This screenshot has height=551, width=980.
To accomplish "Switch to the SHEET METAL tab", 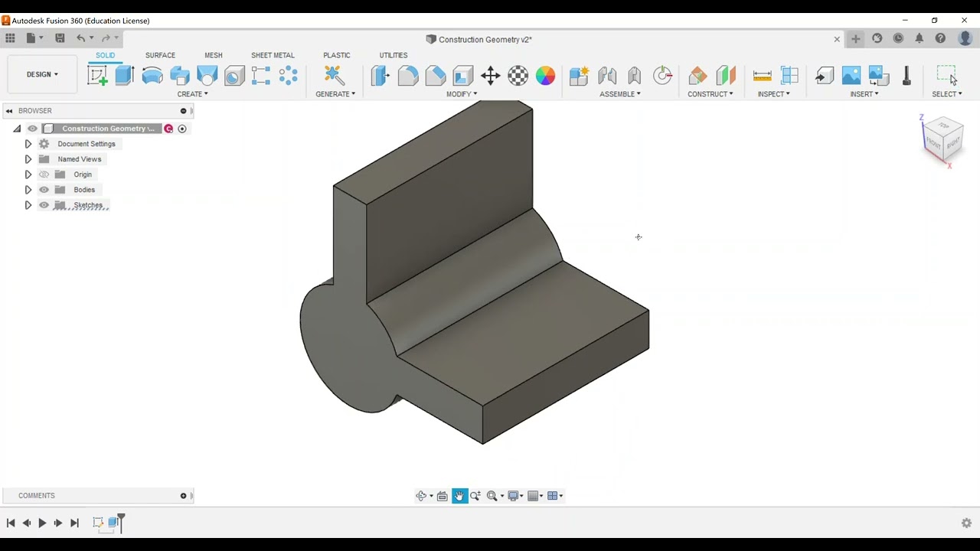I will (273, 55).
